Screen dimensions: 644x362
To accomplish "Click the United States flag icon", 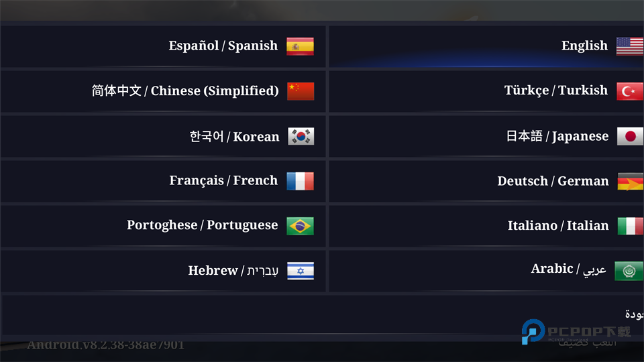I will (x=629, y=46).
